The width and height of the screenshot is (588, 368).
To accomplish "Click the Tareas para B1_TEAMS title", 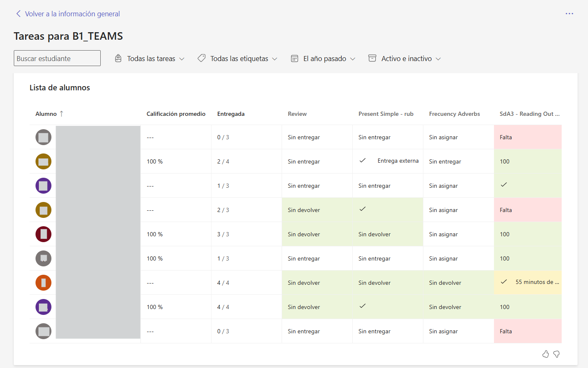I will tap(68, 36).
